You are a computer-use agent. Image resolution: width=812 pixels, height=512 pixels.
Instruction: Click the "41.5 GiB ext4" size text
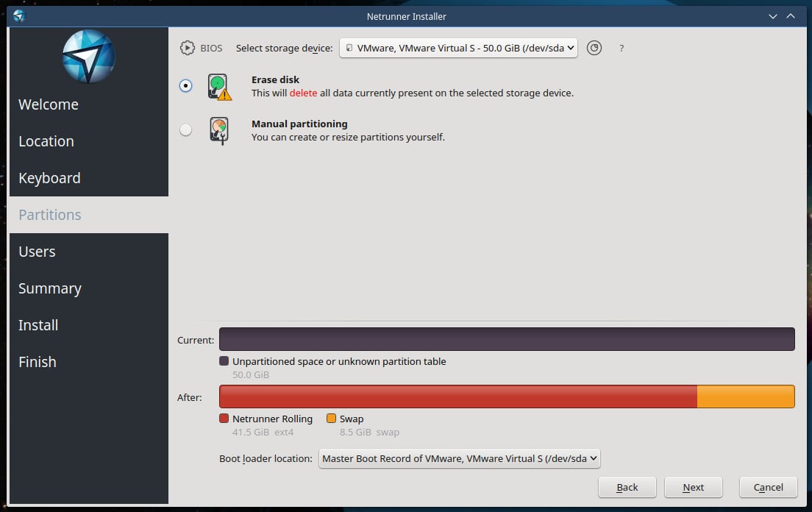[263, 433]
